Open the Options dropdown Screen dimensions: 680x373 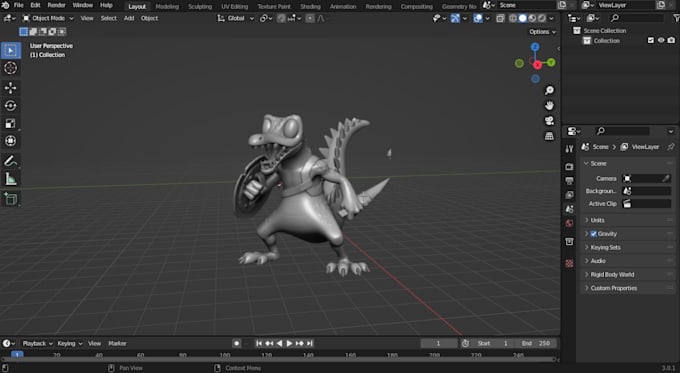[542, 32]
